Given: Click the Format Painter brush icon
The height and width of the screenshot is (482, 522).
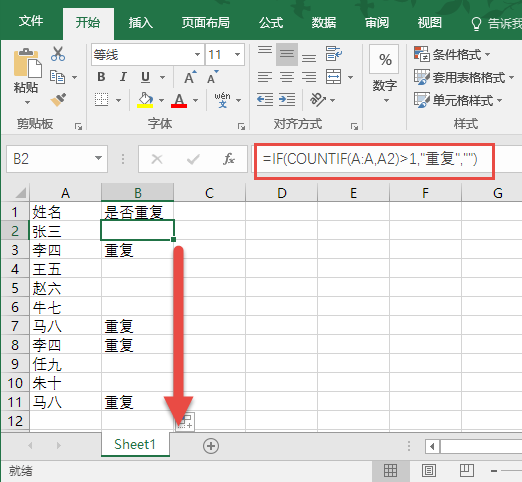Looking at the screenshot, I should point(58,100).
